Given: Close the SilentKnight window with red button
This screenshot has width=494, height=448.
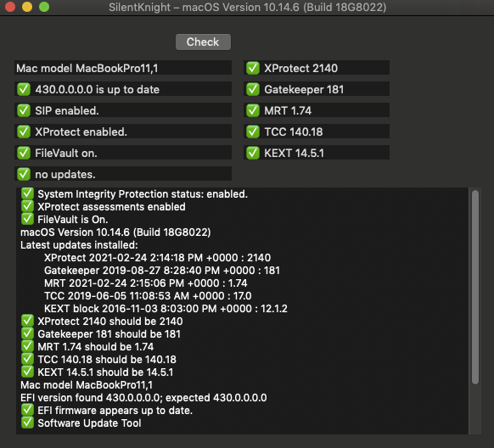Looking at the screenshot, I should (10, 7).
